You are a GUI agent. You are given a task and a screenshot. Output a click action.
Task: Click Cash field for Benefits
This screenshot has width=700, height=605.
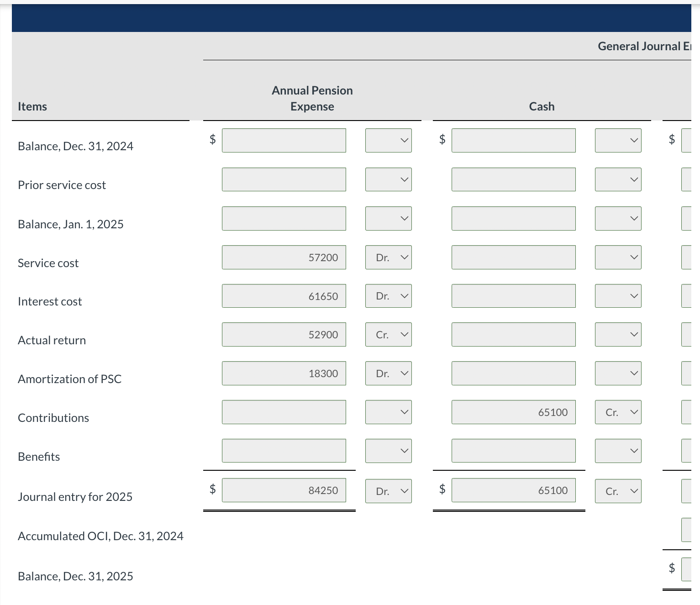click(514, 451)
